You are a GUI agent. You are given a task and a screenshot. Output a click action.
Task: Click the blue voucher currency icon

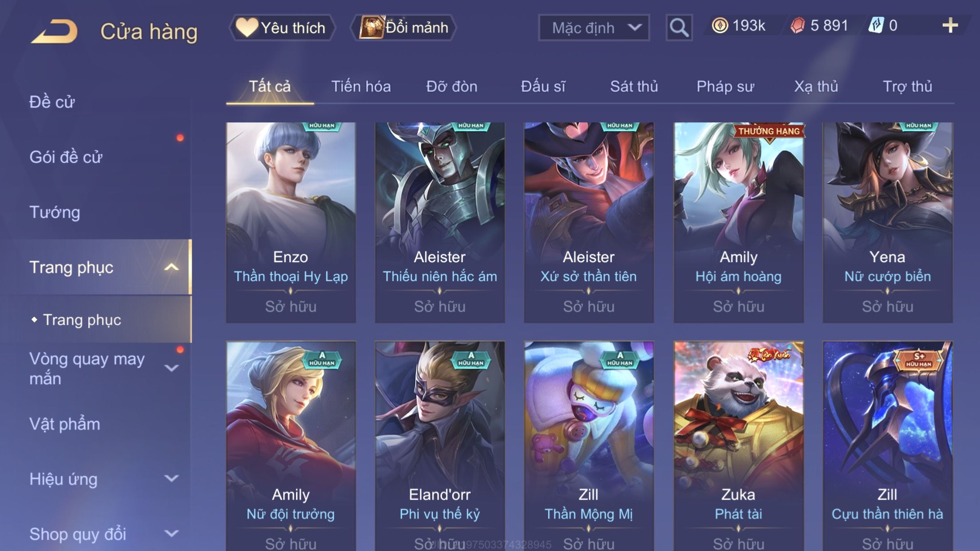(x=876, y=25)
